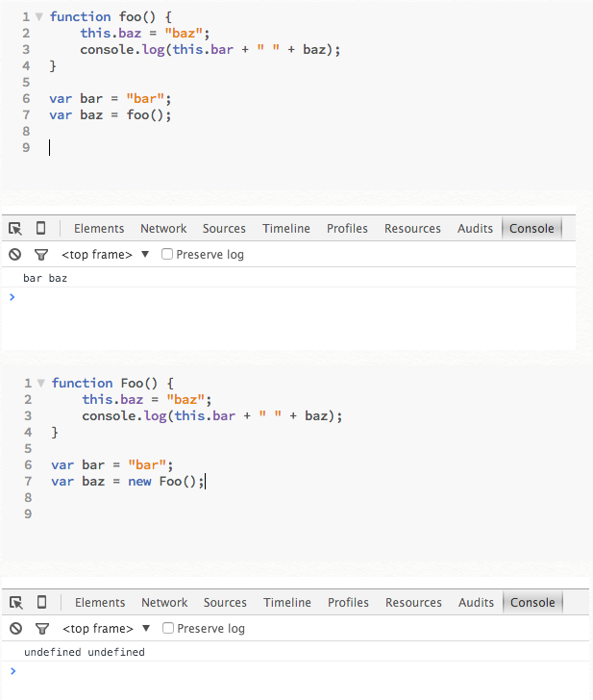Select Console tab in lower DevTools
This screenshot has width=593, height=700.
tap(532, 603)
